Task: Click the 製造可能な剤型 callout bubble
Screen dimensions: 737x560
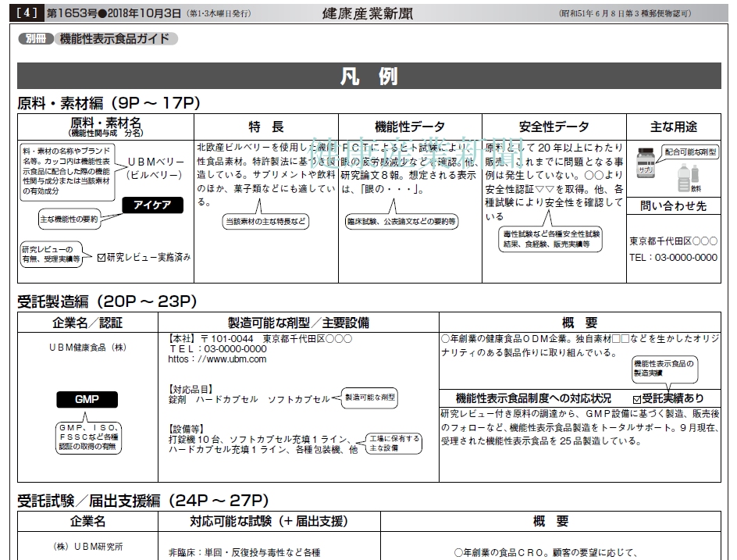Action: coord(371,398)
